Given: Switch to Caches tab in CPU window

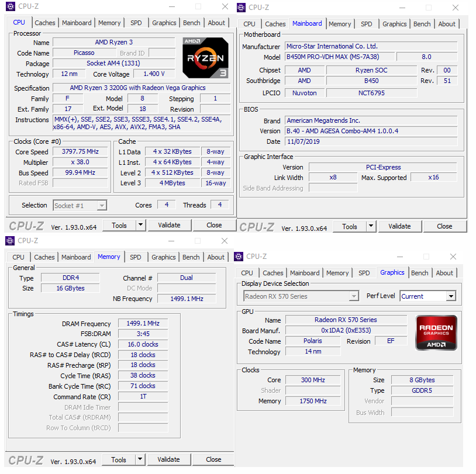Looking at the screenshot, I should click(x=45, y=23).
